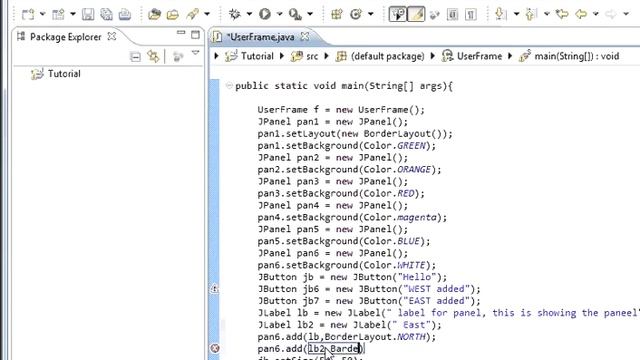Toggle the Mark Occurrences highlighter button
Image resolution: width=640 pixels, height=360 pixels.
(x=416, y=14)
